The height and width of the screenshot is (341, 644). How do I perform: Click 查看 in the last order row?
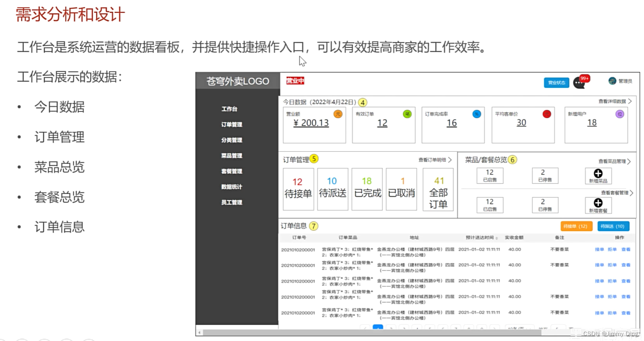(x=626, y=313)
